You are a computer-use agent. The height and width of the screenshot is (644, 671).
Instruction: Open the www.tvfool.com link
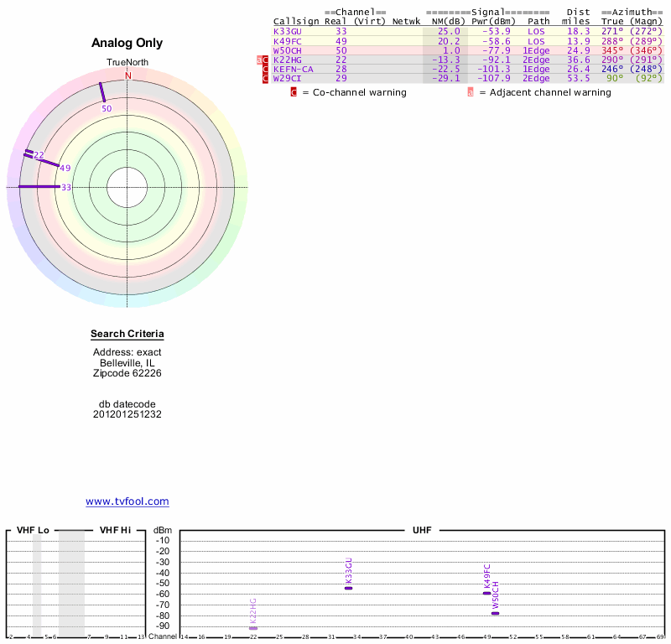(x=127, y=501)
